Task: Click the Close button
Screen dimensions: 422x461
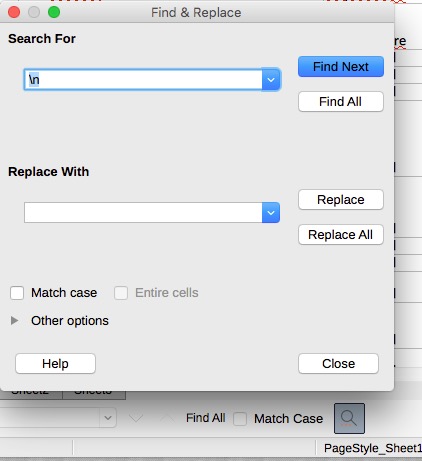Action: tap(338, 364)
